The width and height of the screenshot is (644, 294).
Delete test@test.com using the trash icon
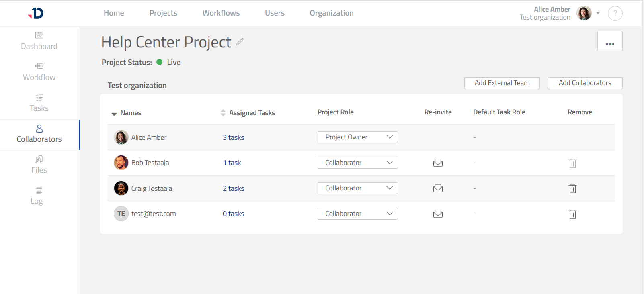(572, 214)
